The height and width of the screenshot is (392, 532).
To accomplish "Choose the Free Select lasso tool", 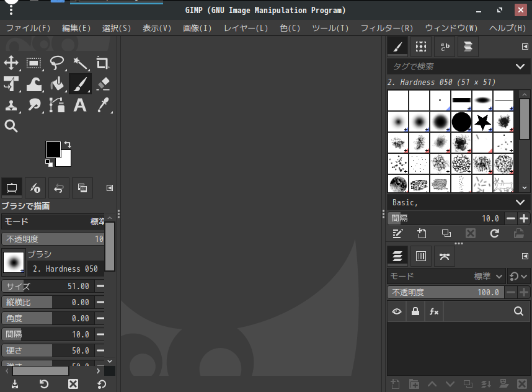I will [x=57, y=63].
